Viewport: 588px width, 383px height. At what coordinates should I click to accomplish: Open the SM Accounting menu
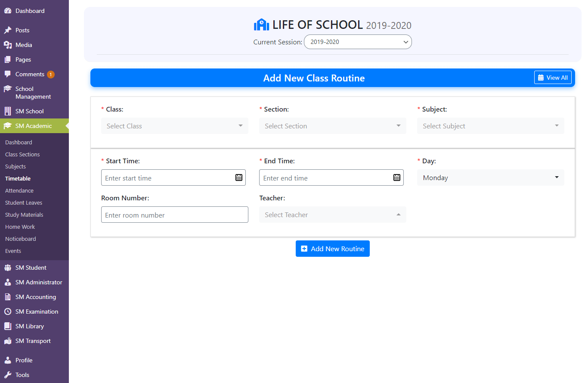pyautogui.click(x=34, y=297)
